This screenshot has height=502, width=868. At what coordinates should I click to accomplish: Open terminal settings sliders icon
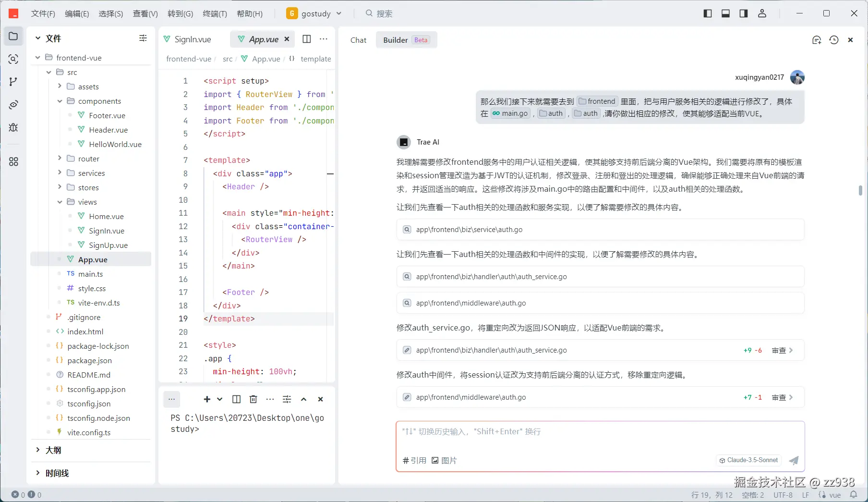(x=287, y=399)
